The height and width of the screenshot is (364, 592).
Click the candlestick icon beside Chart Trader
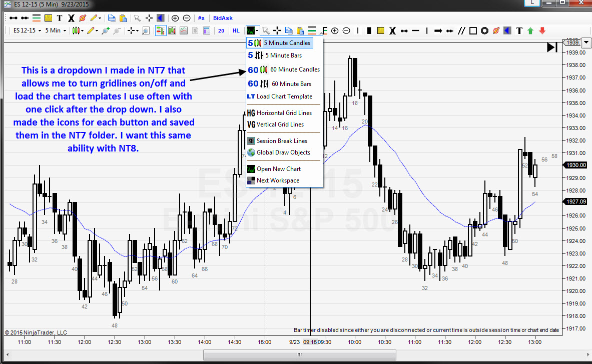tap(172, 31)
